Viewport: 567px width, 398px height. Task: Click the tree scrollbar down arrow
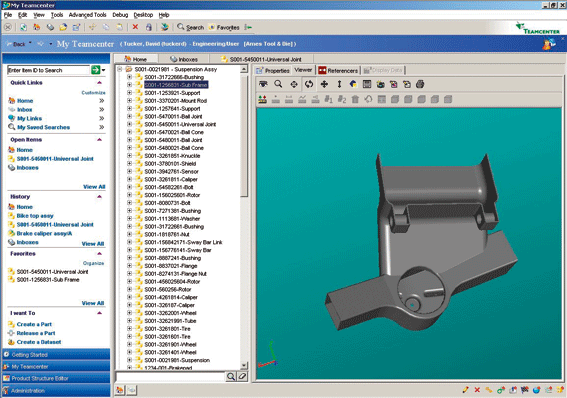[244, 365]
